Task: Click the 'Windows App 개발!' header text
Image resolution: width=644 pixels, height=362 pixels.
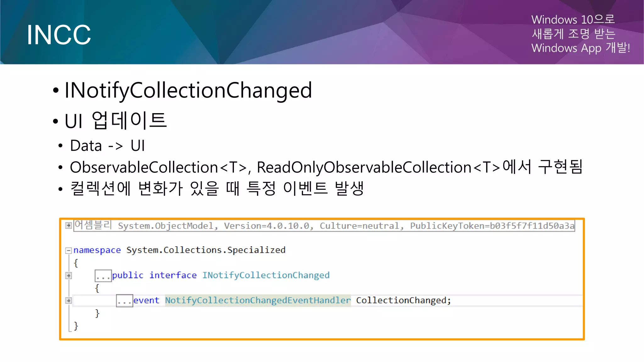Action: pyautogui.click(x=581, y=48)
